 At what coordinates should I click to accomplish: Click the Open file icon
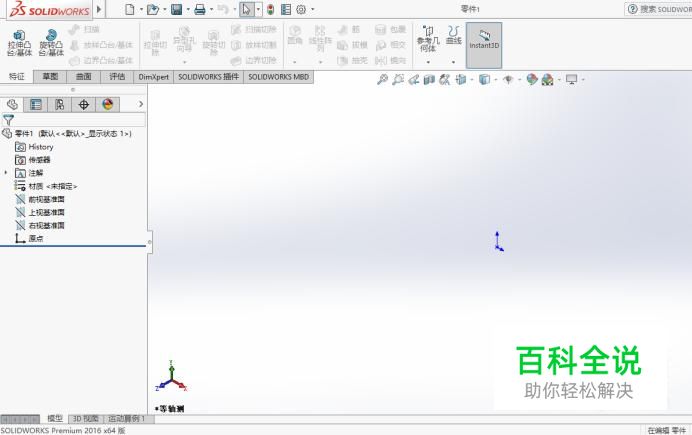[153, 9]
